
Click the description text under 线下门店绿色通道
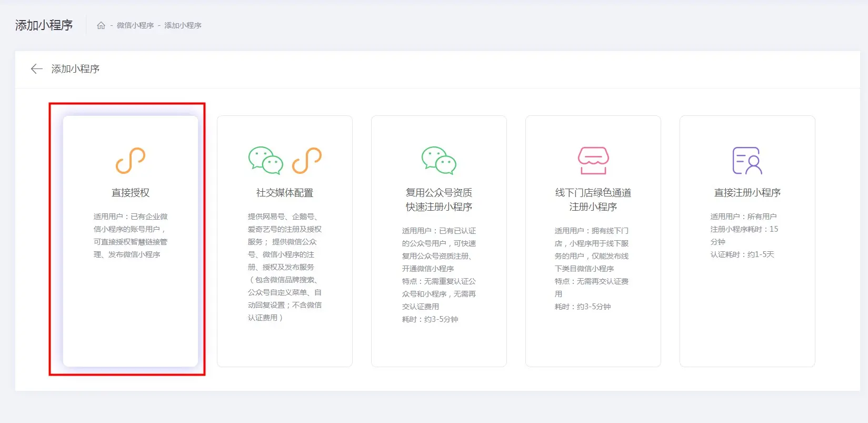click(592, 269)
